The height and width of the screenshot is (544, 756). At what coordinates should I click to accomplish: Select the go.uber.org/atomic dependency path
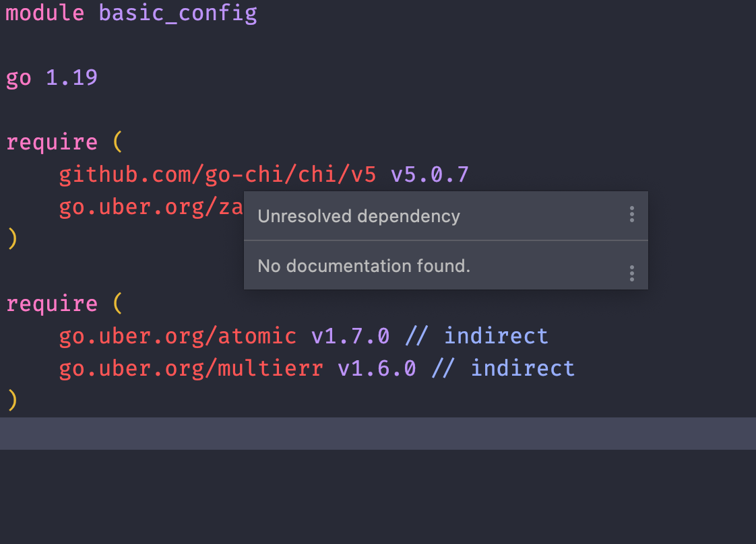tap(177, 337)
